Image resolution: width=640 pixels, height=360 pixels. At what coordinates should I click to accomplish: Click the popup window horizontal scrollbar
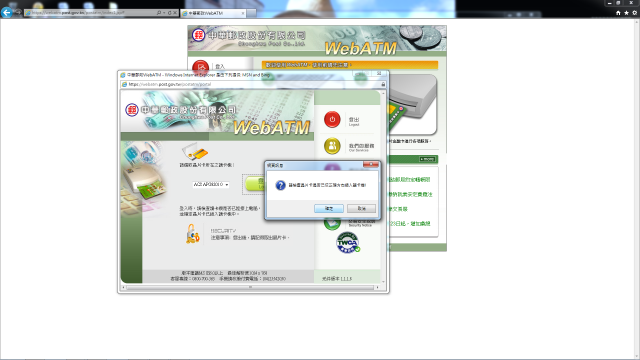coord(250,287)
